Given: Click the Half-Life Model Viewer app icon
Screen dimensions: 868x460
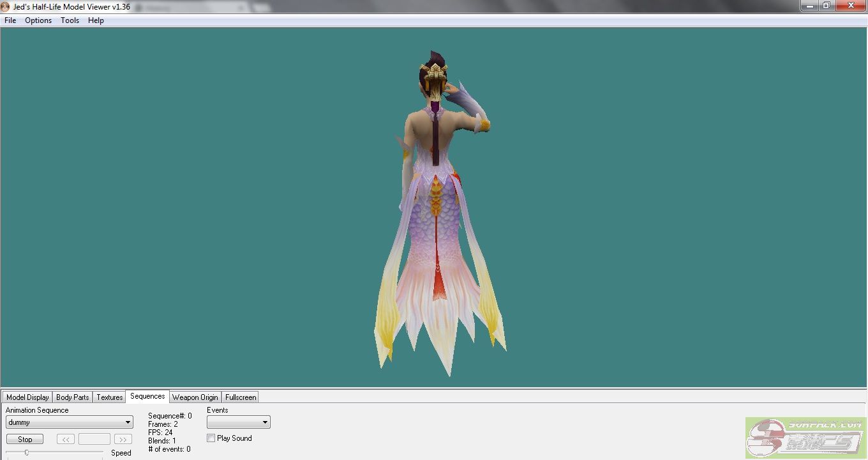Looking at the screenshot, I should tap(5, 7).
